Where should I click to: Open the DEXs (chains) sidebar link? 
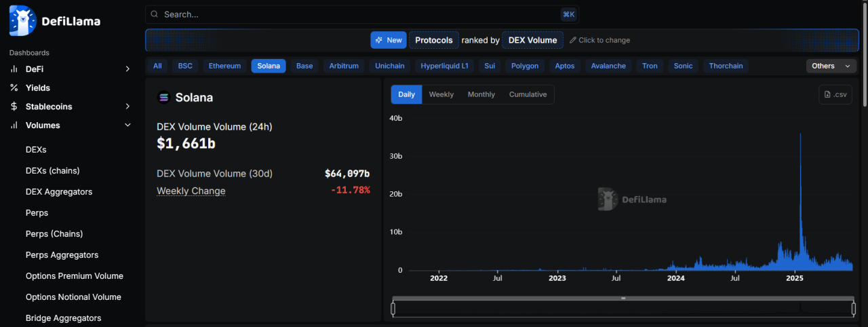click(x=52, y=170)
